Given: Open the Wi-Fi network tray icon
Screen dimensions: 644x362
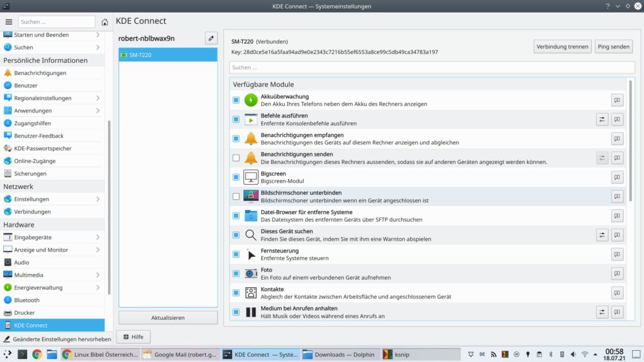Looking at the screenshot, I should (x=584, y=354).
